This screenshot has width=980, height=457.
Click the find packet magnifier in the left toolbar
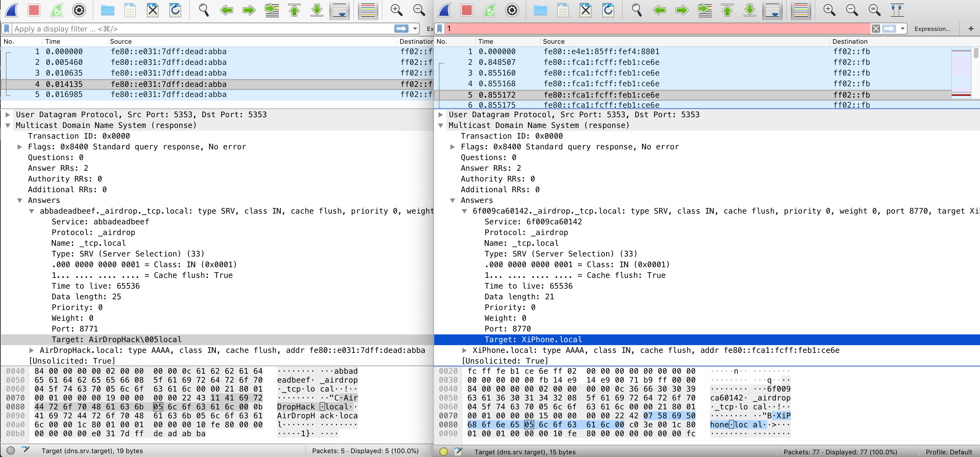pos(204,10)
